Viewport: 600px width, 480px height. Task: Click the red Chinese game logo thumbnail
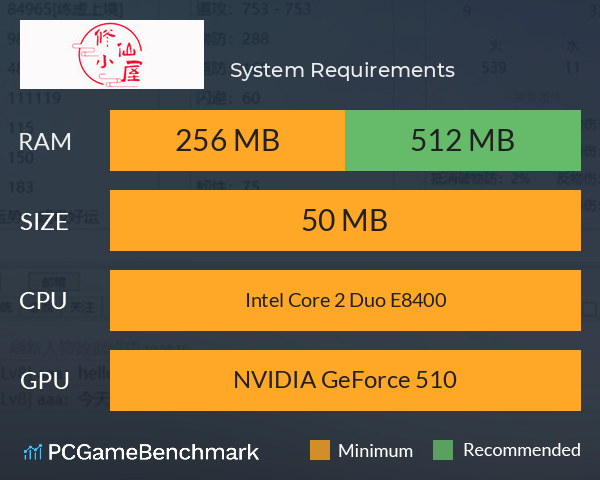[112, 54]
